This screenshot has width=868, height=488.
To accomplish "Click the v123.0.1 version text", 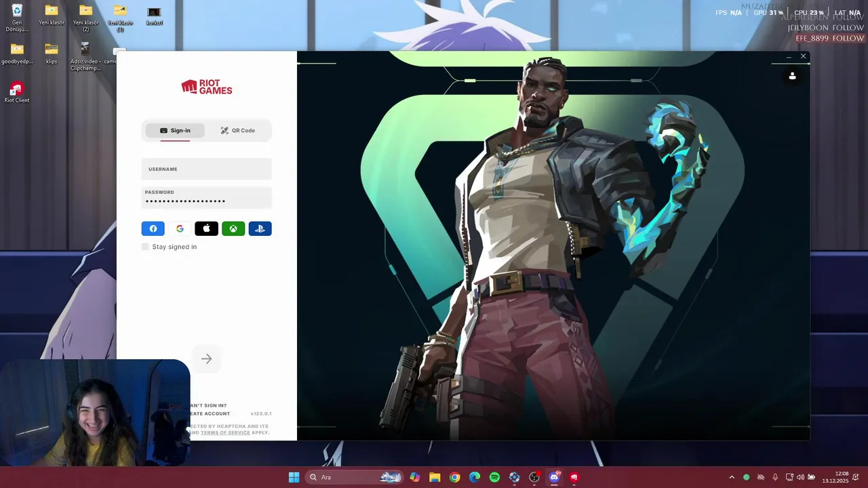I will coord(261,413).
